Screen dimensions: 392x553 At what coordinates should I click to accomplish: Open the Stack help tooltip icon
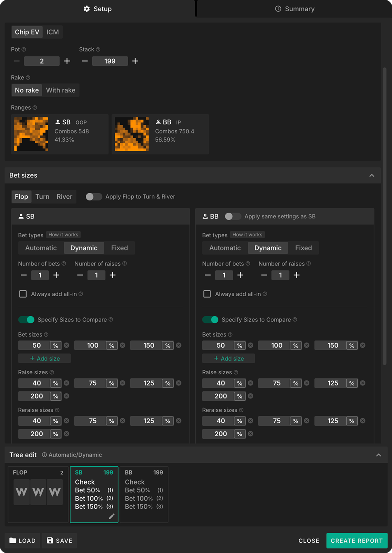pyautogui.click(x=98, y=49)
